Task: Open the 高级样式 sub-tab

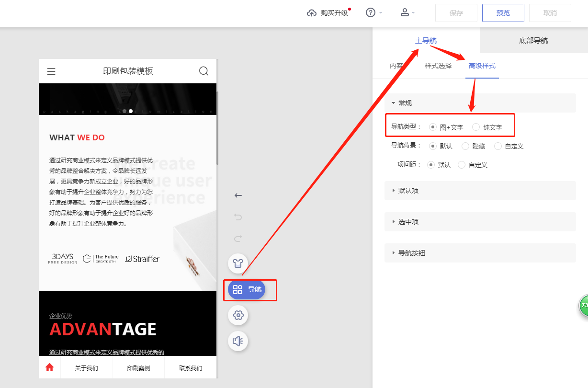Action: coord(482,66)
